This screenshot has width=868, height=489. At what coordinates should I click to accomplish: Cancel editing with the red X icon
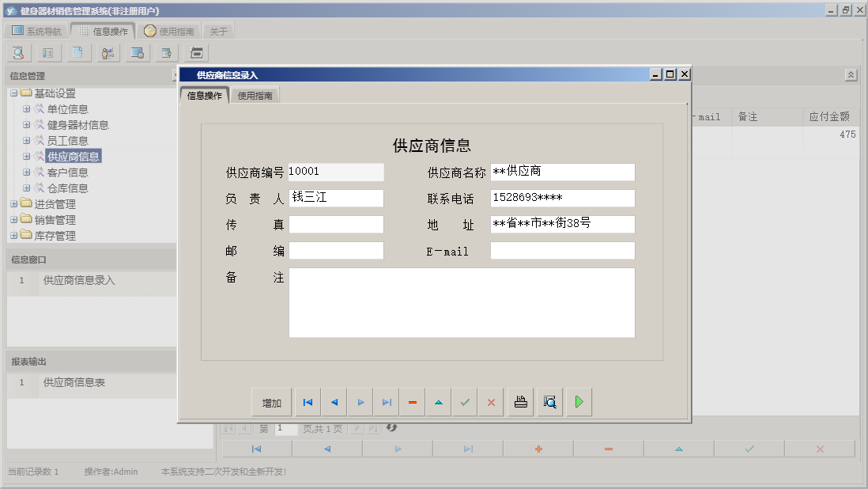(x=490, y=402)
